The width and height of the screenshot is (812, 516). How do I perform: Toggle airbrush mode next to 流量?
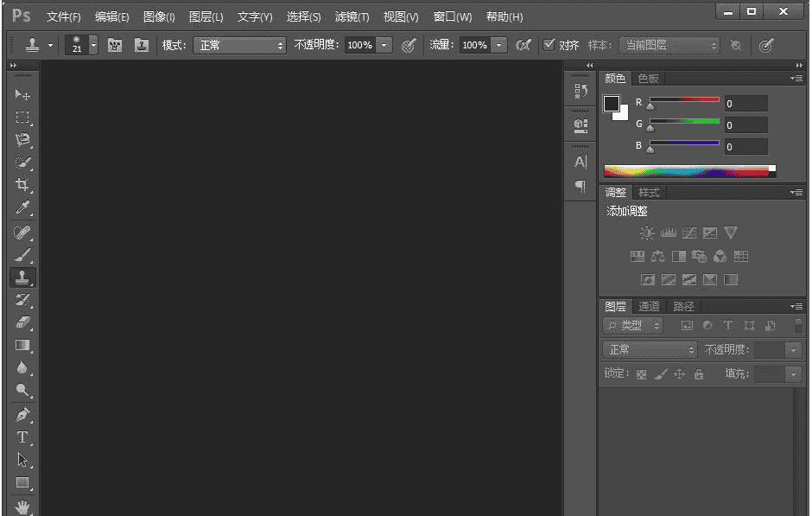pos(523,45)
